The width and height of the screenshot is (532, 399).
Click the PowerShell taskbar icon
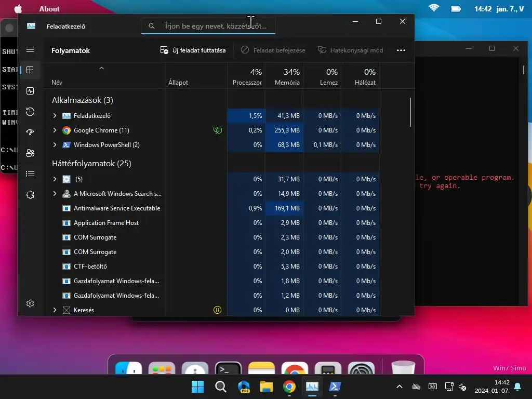pos(335,387)
